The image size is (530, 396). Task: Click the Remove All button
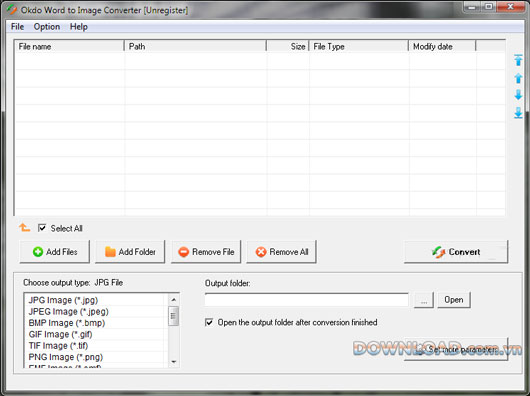pyautogui.click(x=282, y=252)
